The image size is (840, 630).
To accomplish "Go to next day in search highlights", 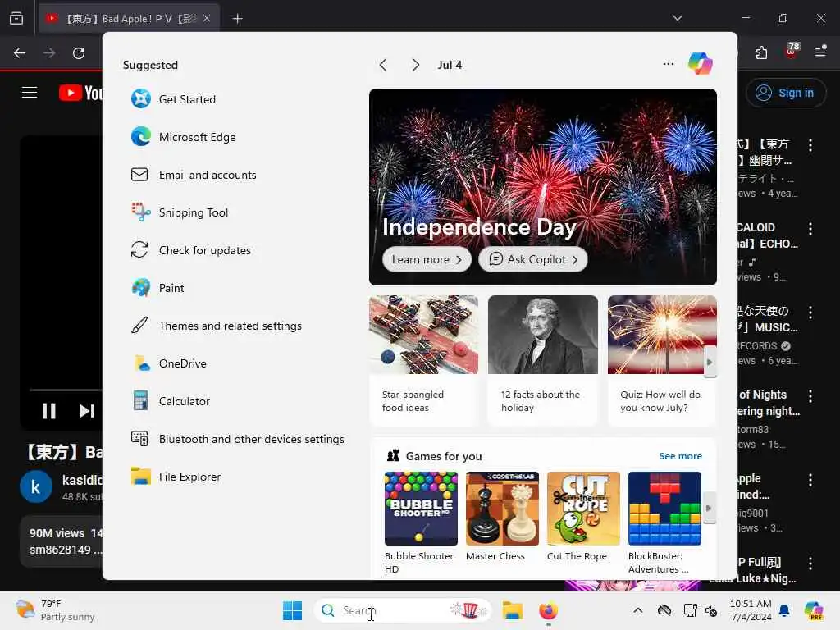I will [x=415, y=65].
